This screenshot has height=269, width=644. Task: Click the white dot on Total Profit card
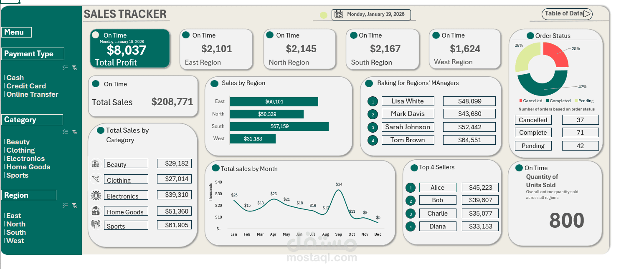pos(96,35)
